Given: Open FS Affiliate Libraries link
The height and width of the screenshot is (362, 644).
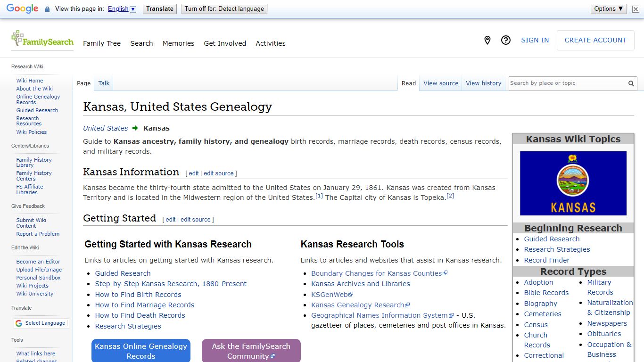Looking at the screenshot, I should tap(30, 189).
